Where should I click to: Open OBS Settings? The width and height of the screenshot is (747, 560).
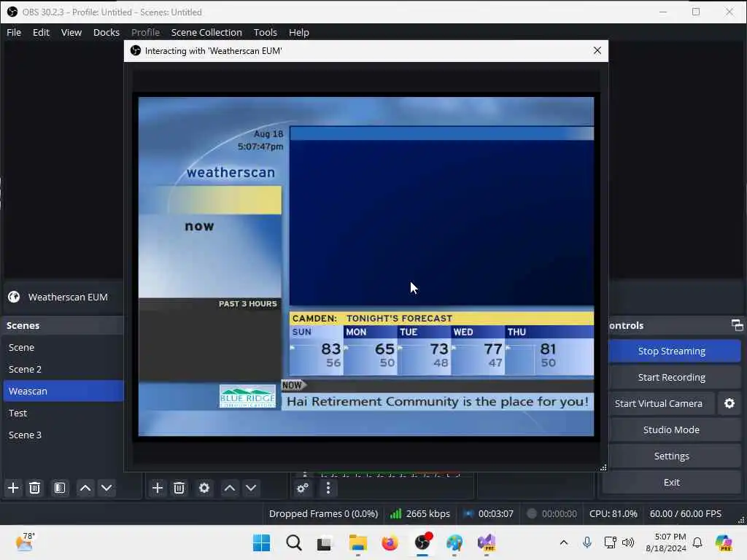[671, 456]
